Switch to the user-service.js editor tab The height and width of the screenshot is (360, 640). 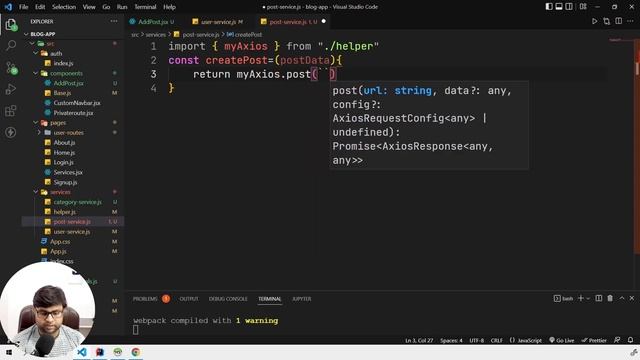coord(218,21)
